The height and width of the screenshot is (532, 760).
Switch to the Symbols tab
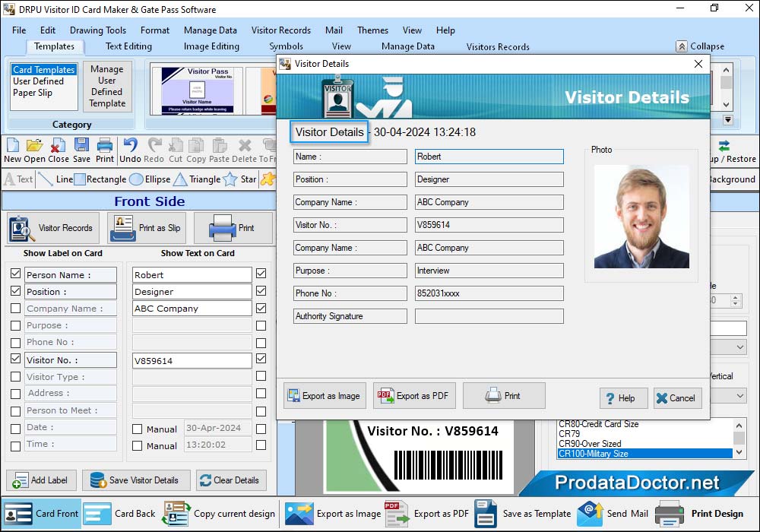(x=286, y=46)
